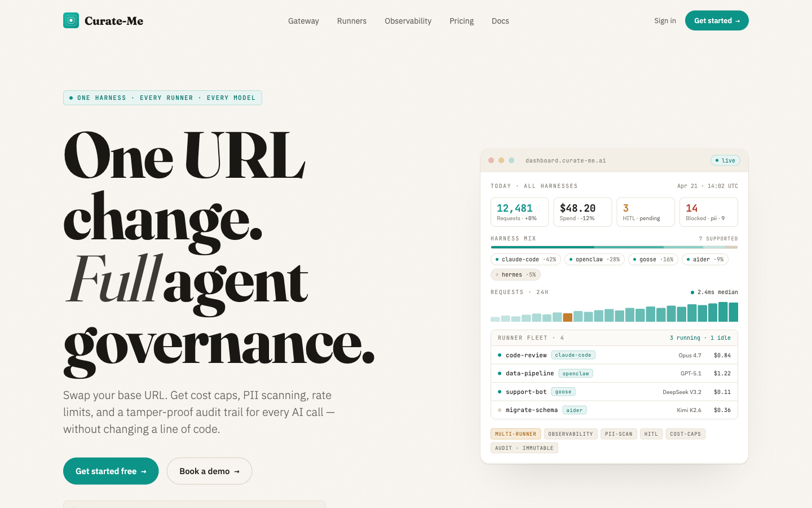
Task: Go to the Runners page
Action: coord(352,21)
